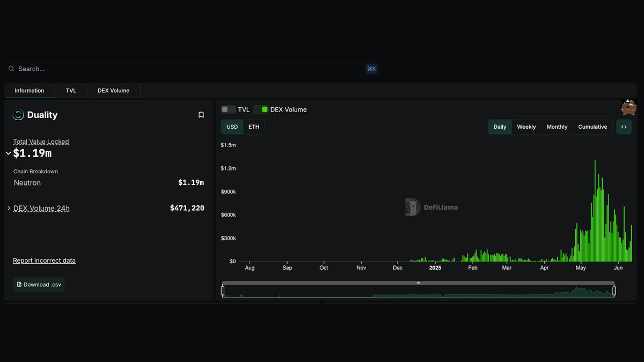This screenshot has height=362, width=644.
Task: Click the Duality protocol logo
Action: click(18, 115)
